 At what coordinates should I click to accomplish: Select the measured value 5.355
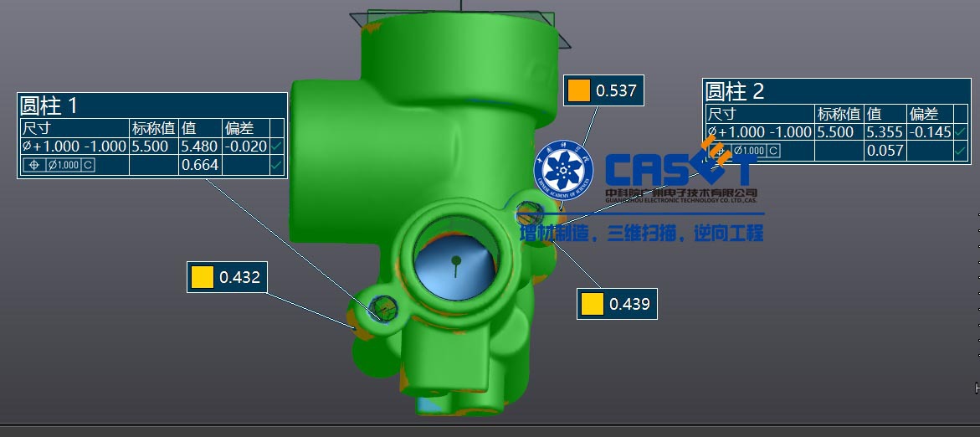(x=885, y=132)
